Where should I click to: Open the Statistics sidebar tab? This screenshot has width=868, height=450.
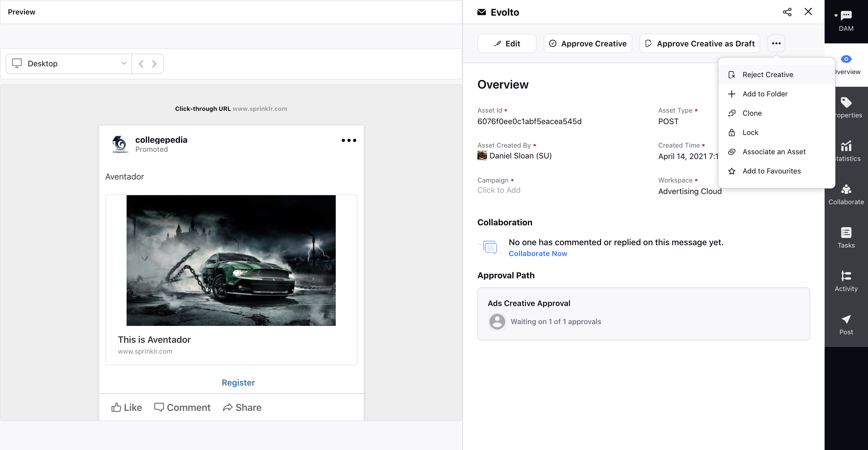tap(846, 151)
